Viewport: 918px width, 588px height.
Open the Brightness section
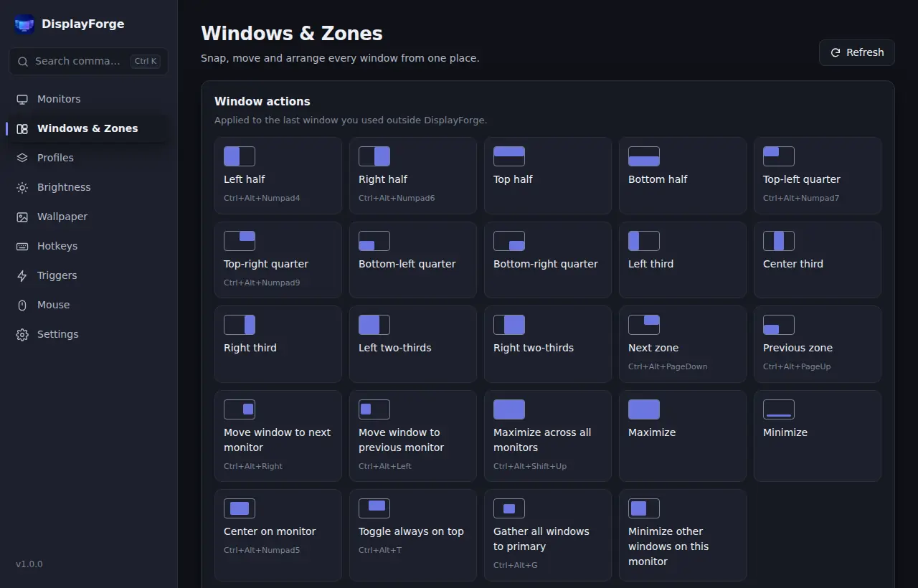point(88,187)
